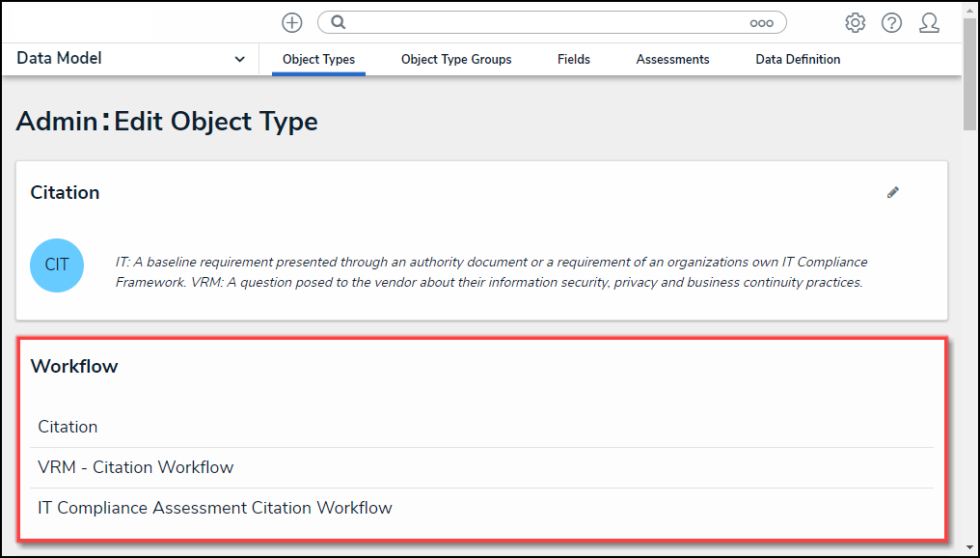Image resolution: width=980 pixels, height=558 pixels.
Task: Open the user profile icon
Action: [x=929, y=22]
